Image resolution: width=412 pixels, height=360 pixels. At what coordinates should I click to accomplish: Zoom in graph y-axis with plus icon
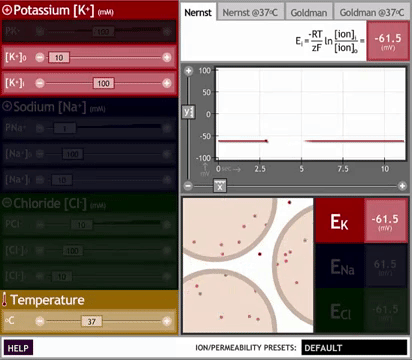pos(188,71)
